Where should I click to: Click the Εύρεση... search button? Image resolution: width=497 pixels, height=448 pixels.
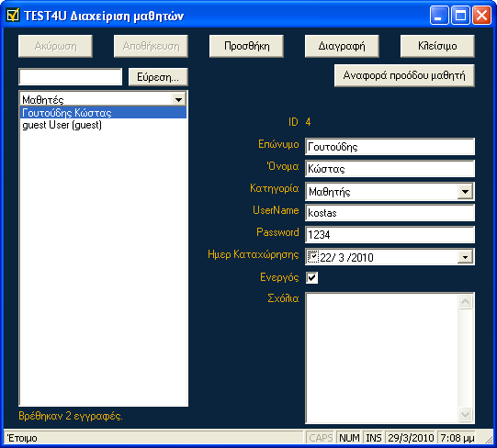[158, 77]
